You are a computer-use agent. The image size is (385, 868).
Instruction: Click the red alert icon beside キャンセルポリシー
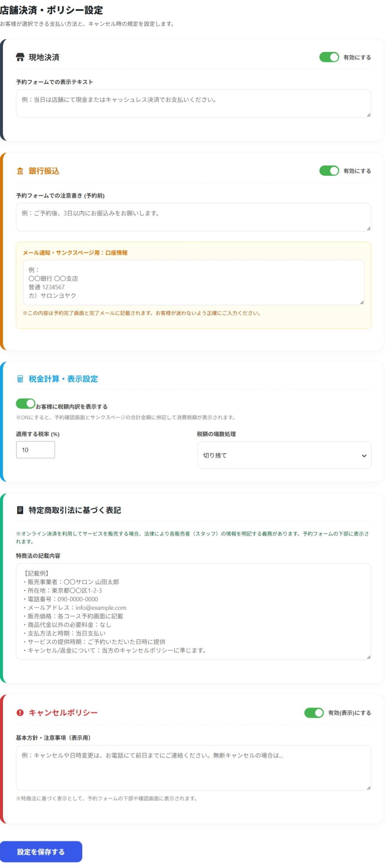(x=20, y=712)
